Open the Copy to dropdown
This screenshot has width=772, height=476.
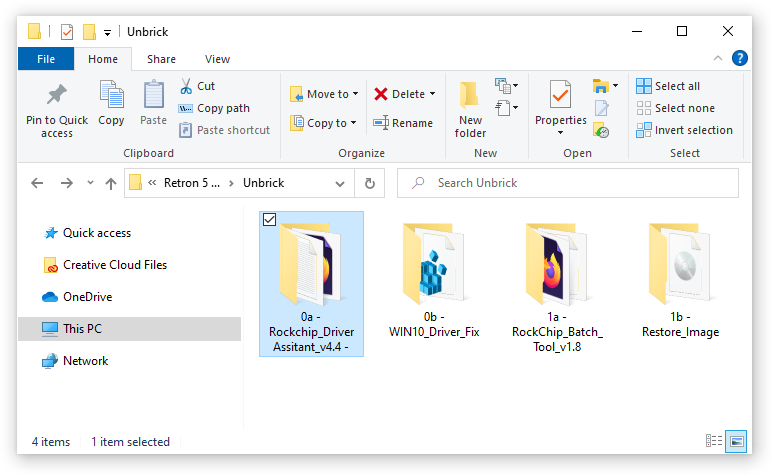coord(323,123)
